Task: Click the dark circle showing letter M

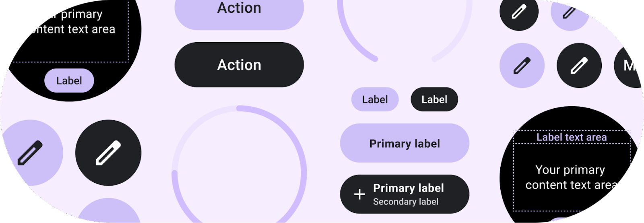Action: coord(629,66)
